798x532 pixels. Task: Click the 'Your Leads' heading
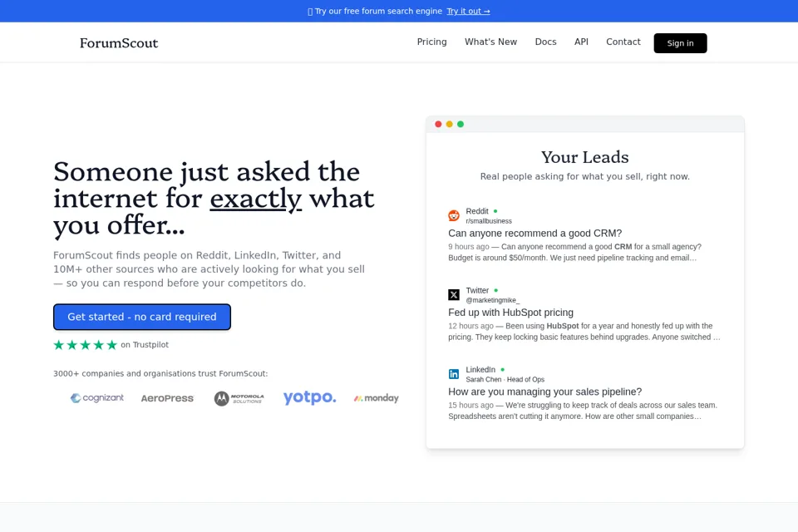[x=584, y=157]
